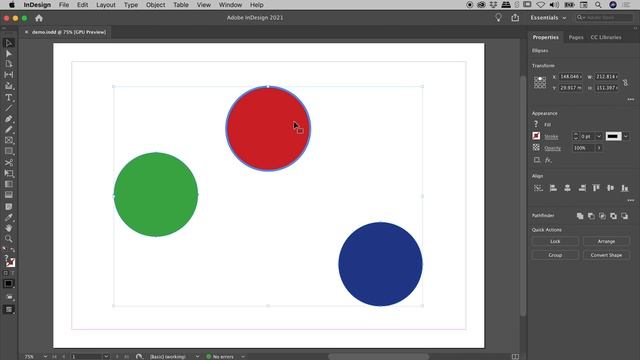The image size is (640, 360).
Task: Switch to the Pages tab
Action: coord(576,37)
